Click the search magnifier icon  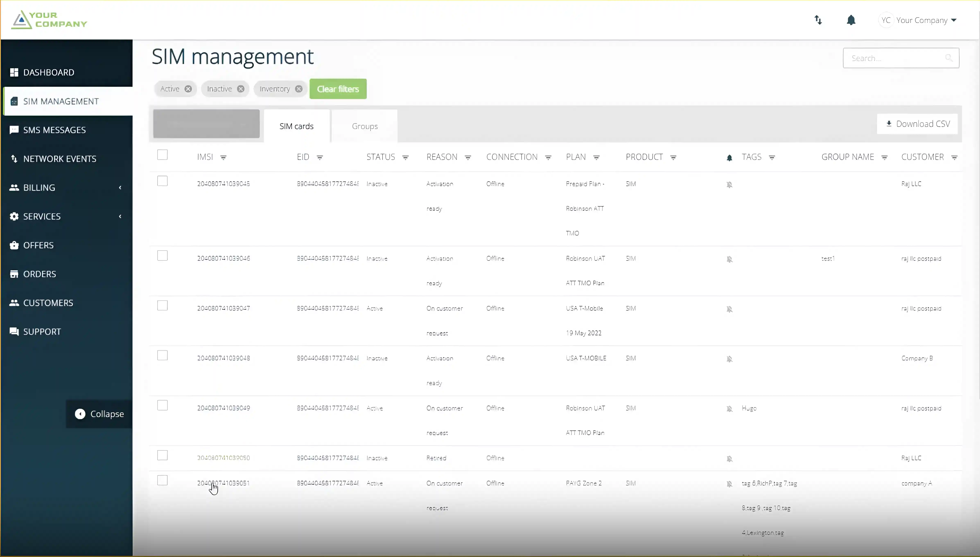(949, 58)
